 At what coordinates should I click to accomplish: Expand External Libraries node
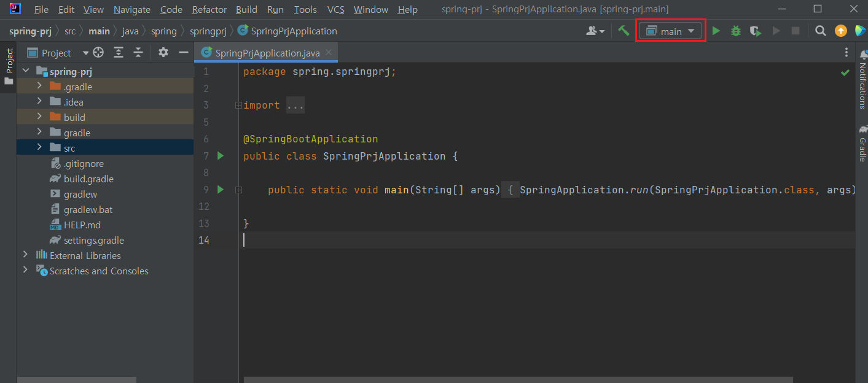point(25,255)
